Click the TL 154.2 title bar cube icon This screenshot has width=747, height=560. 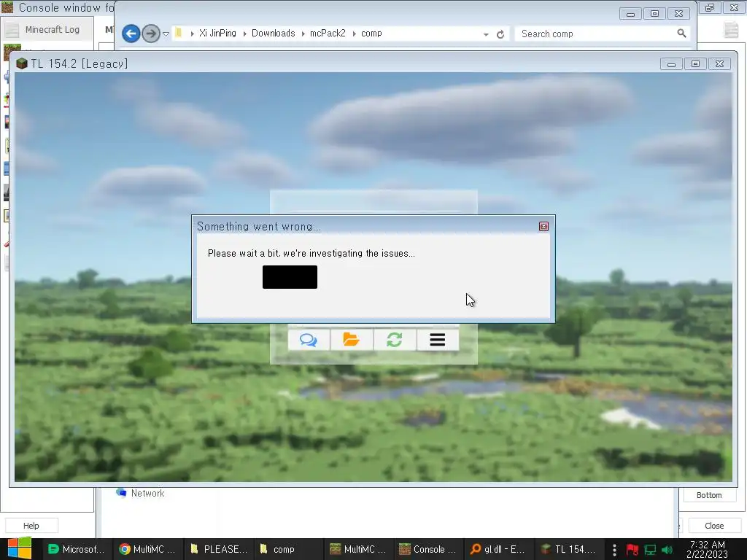coord(21,63)
